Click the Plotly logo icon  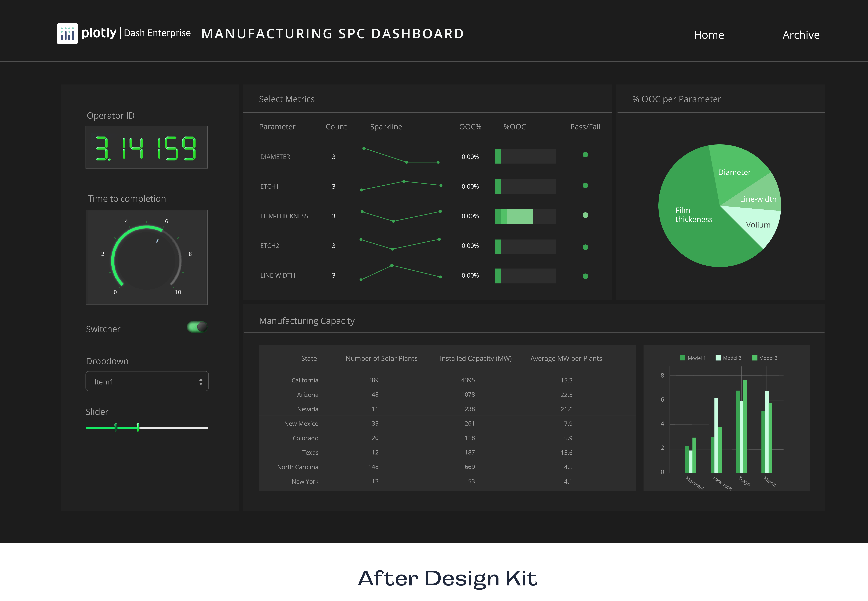[67, 34]
